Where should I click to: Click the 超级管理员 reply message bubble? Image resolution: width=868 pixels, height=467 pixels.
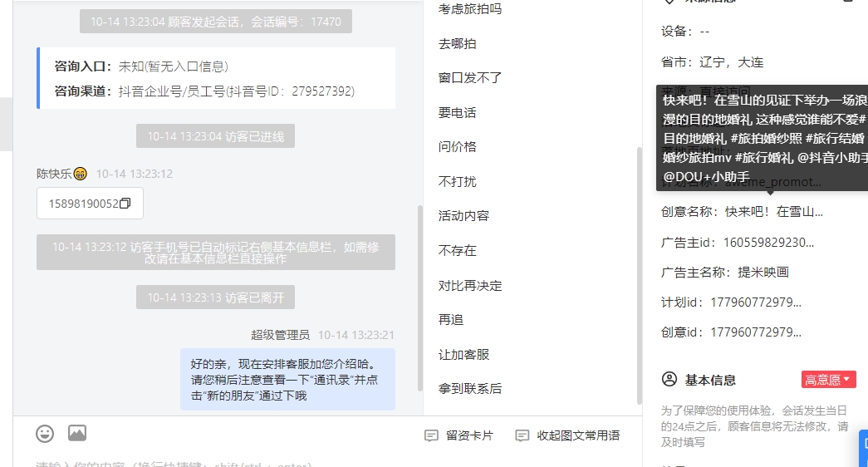288,380
